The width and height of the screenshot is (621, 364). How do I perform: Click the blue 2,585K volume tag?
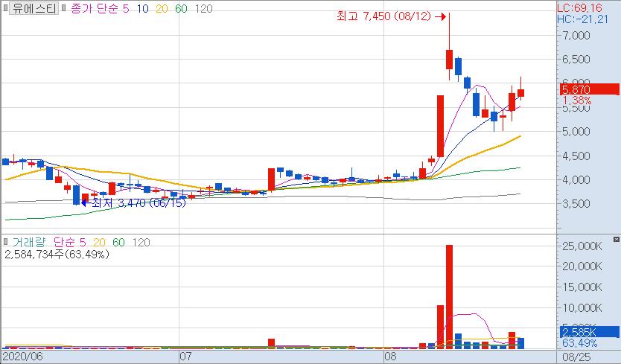coord(590,332)
